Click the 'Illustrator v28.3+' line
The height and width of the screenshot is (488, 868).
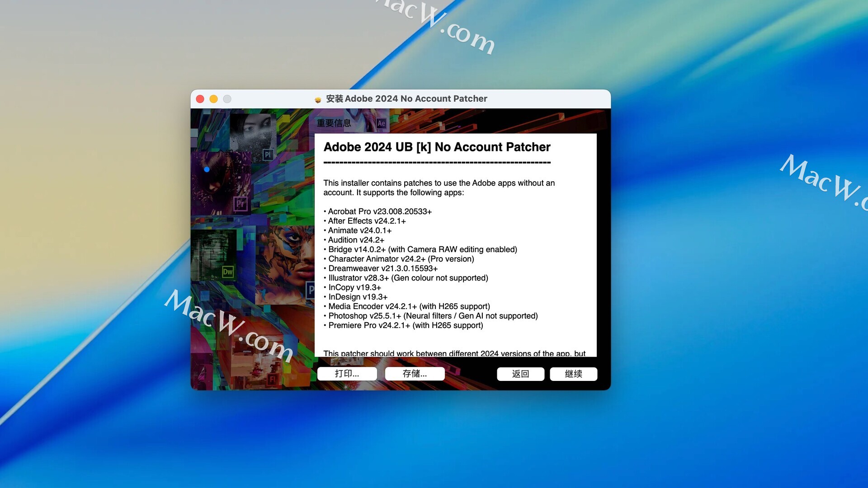click(406, 278)
